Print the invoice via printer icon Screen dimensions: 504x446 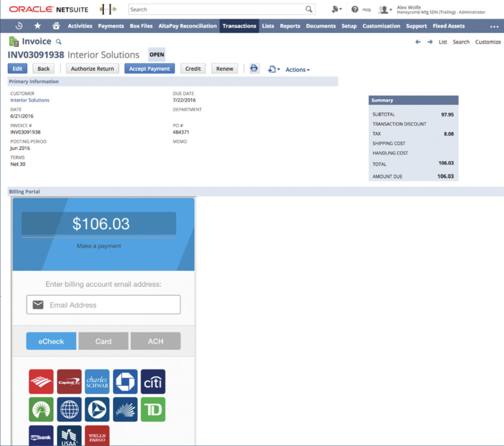coord(254,68)
